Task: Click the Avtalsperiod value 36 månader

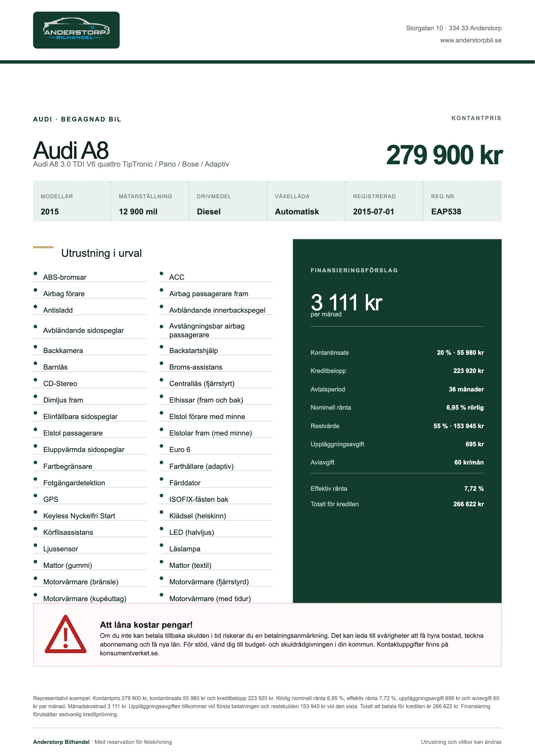Action: click(466, 389)
